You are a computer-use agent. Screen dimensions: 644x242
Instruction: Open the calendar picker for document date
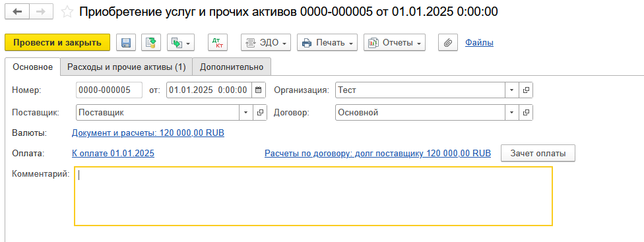(x=259, y=90)
